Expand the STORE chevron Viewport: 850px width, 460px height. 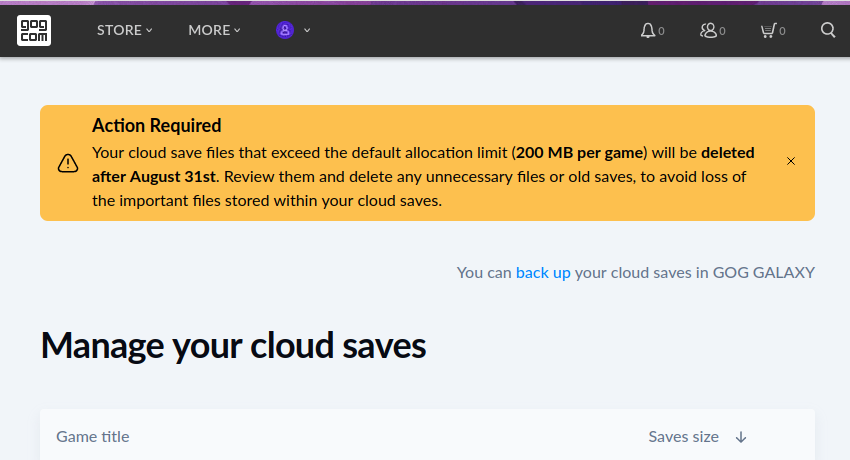(150, 30)
